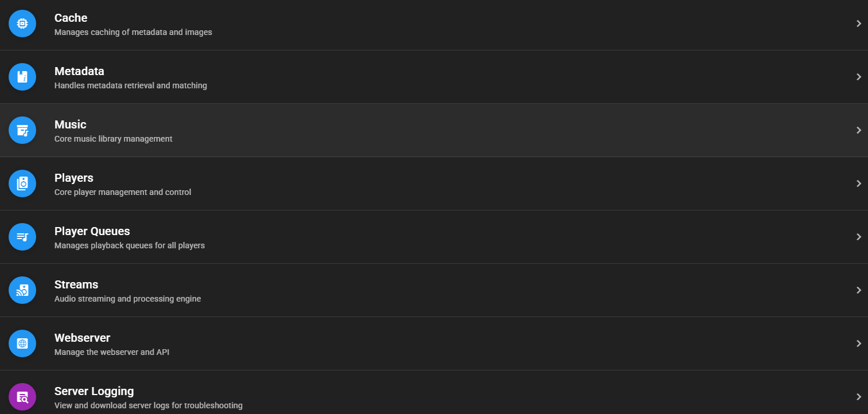
Task: Click the Players speaker icon
Action: pyautogui.click(x=22, y=183)
